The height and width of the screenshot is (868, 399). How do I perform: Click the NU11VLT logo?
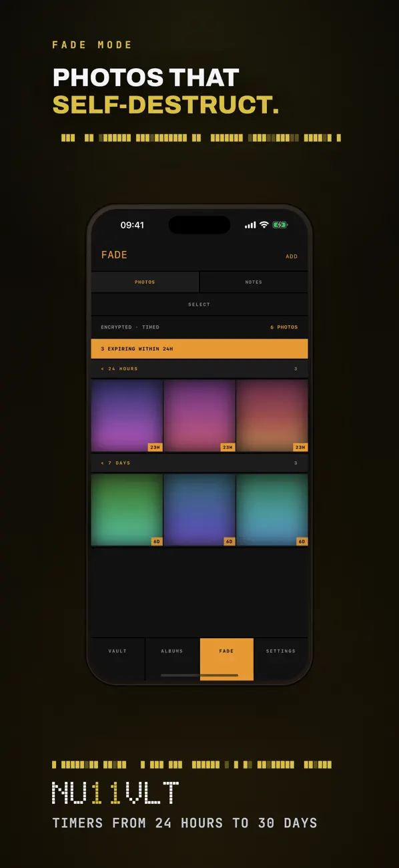coord(115,793)
